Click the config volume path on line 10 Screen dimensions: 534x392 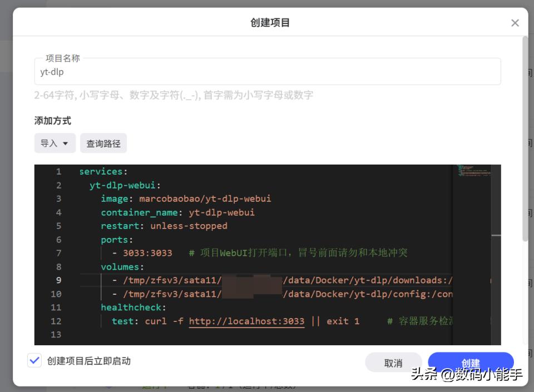click(288, 294)
